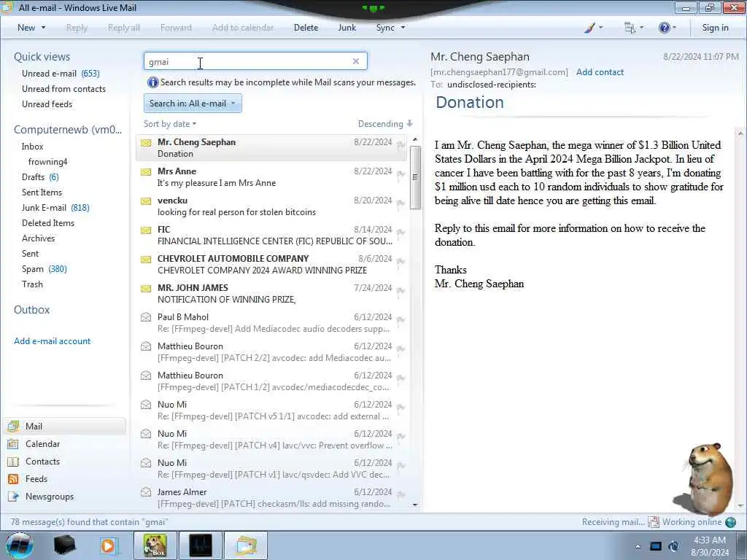Open the New message dropdown arrow

coord(43,28)
